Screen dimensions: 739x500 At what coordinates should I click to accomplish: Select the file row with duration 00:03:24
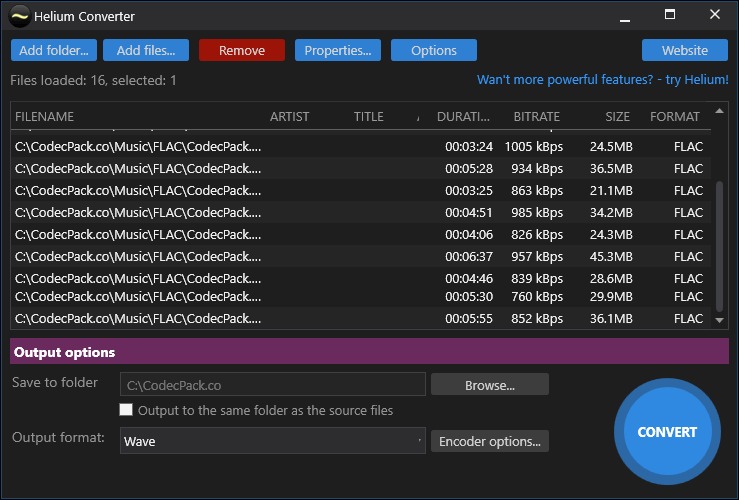pos(361,147)
